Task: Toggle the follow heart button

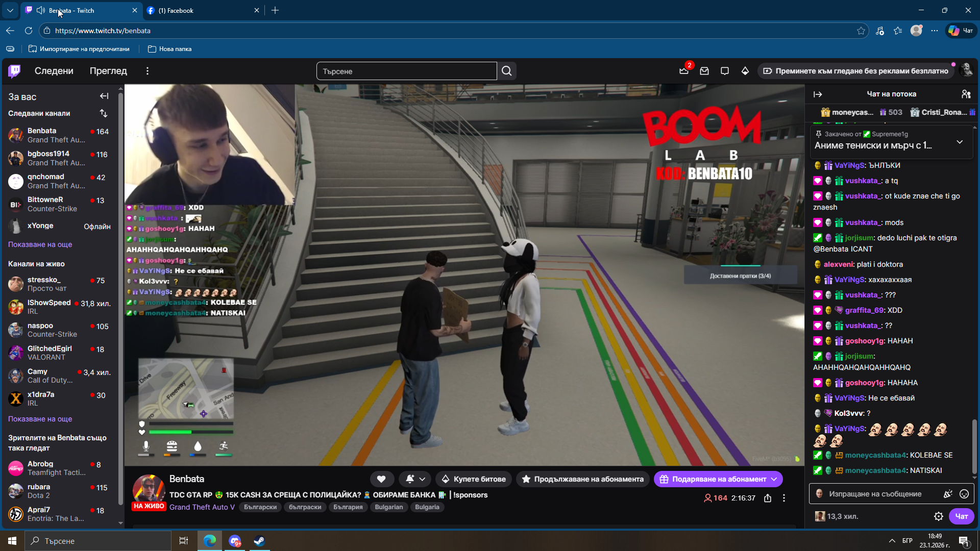Action: (x=381, y=479)
